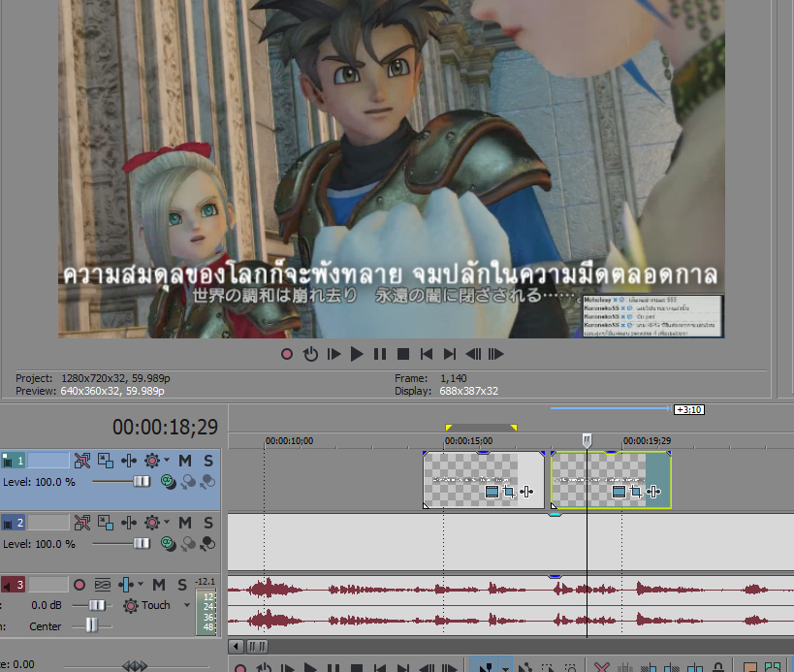Click the right yellow loop region marker
The width and height of the screenshot is (794, 672).
tap(514, 428)
